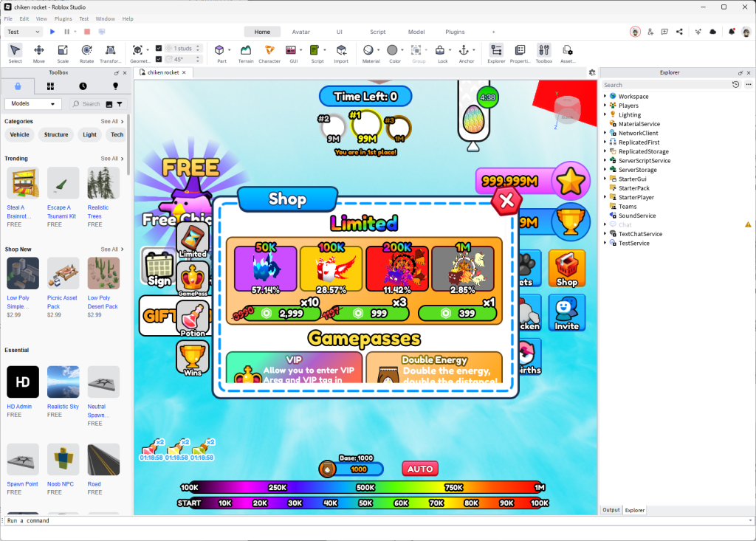Toggle the 1 studs snap checkbox
Screen dimensions: 756x541
157,47
